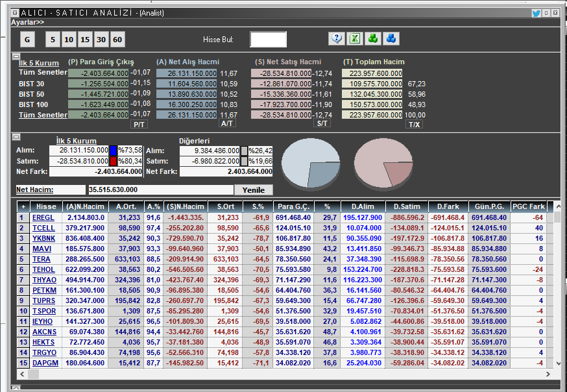This screenshot has width=567, height=392.
Task: Expand rows with the plus header button
Action: pos(23,206)
